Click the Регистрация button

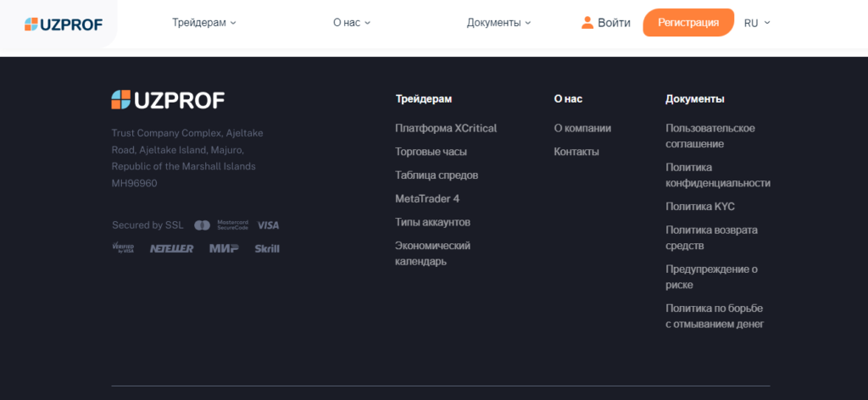coord(688,23)
